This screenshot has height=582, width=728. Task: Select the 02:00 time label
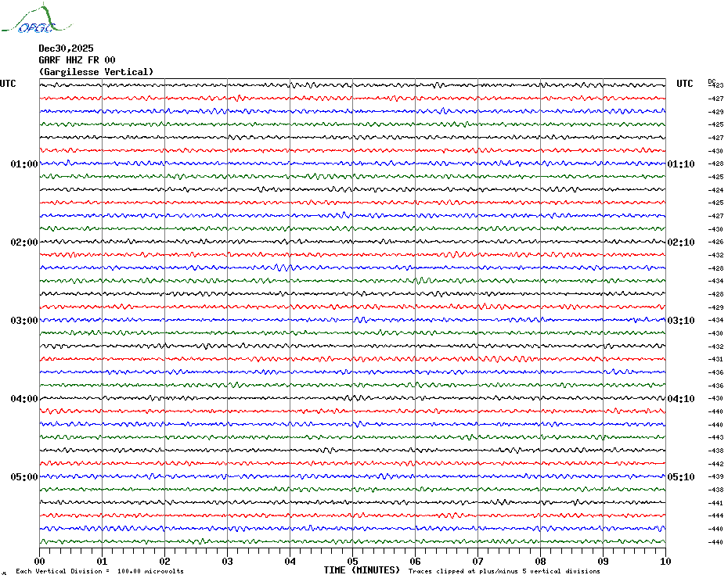[24, 242]
